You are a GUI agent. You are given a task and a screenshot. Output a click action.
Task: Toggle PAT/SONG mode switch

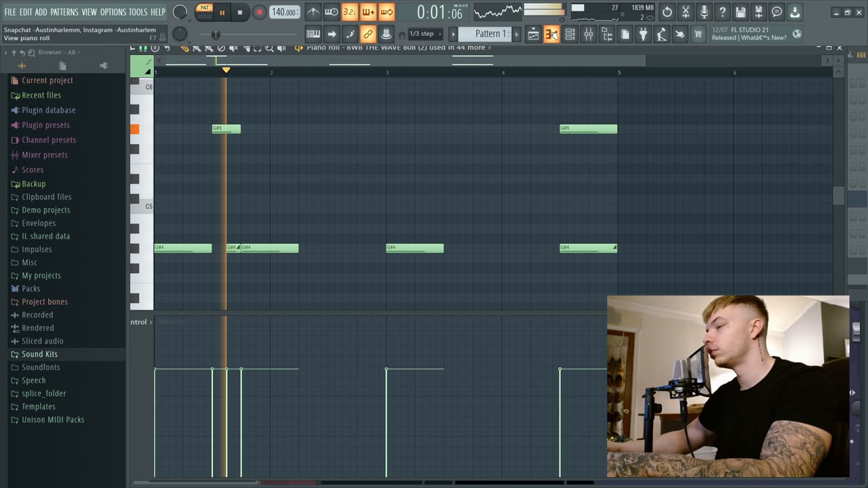tap(204, 12)
